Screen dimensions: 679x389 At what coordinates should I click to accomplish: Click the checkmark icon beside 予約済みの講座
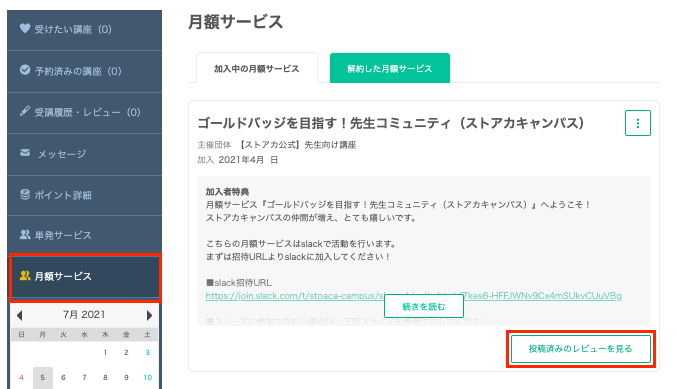click(25, 70)
